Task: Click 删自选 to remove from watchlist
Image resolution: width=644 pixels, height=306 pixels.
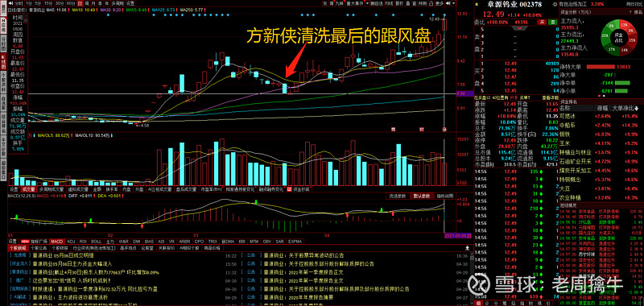Action: click(377, 4)
